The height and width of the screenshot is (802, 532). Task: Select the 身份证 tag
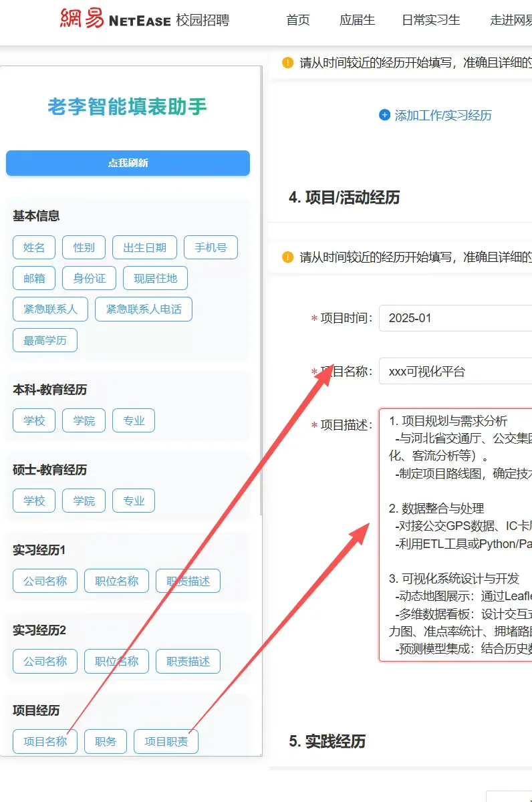(89, 278)
